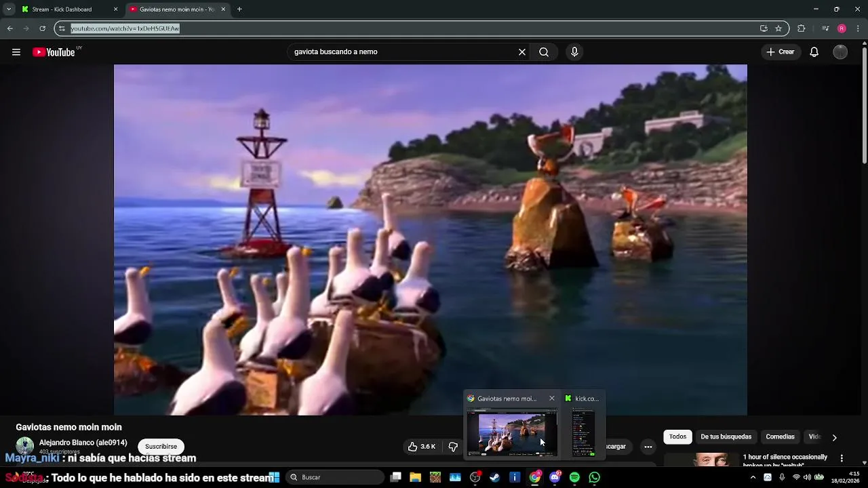This screenshot has height=488, width=868.
Task: Open File Explorer from the taskbar
Action: point(415,477)
